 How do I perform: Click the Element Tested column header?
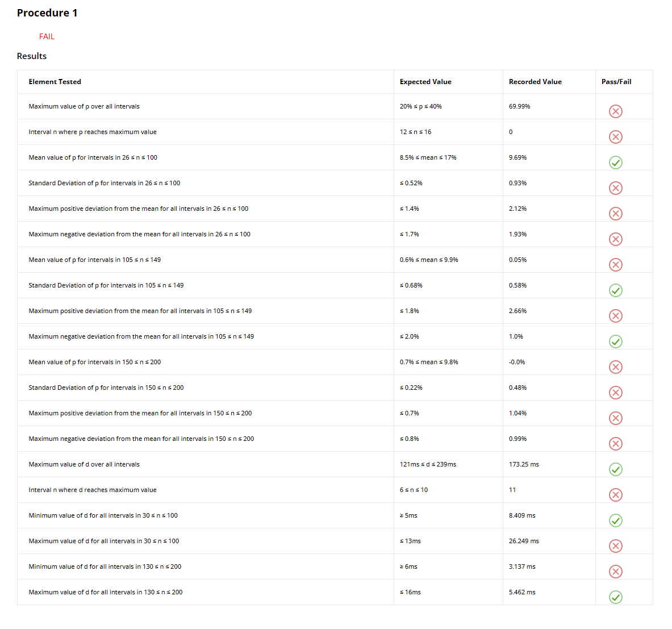tap(55, 82)
